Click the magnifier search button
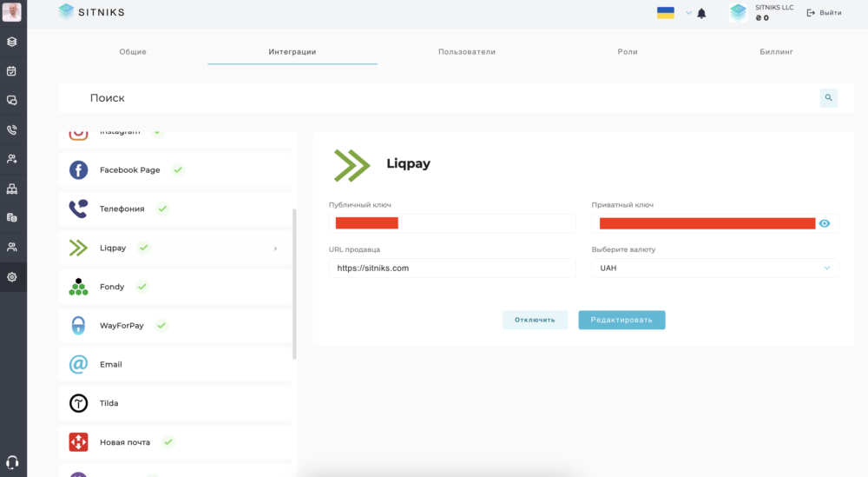Screen dimensions: 868x477 point(828,98)
